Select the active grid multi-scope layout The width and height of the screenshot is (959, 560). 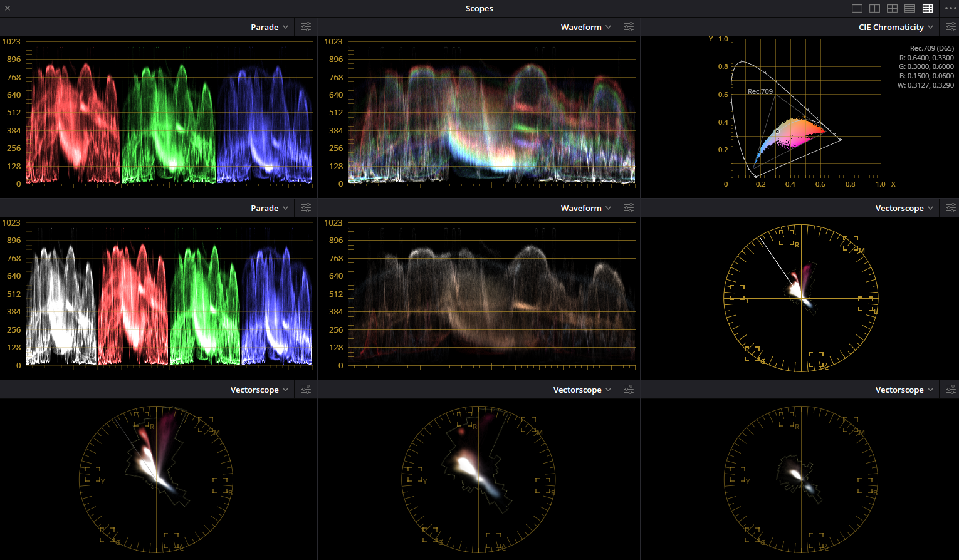pos(927,8)
